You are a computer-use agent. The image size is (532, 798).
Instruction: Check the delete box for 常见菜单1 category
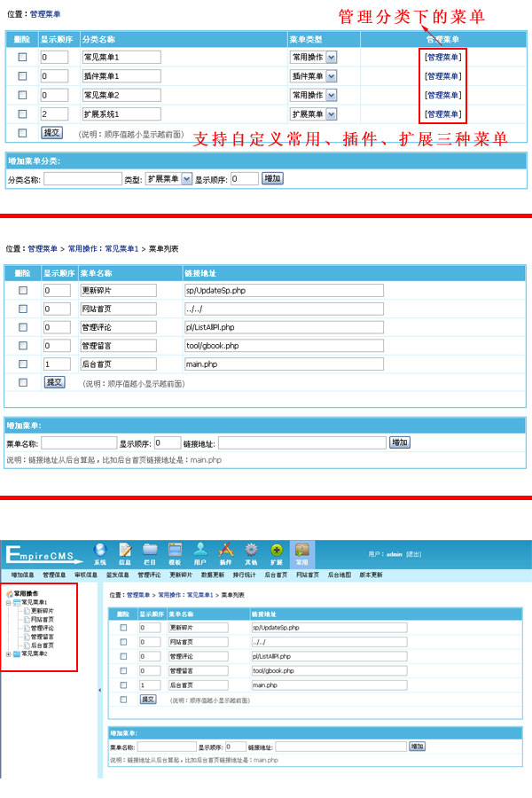[22, 57]
